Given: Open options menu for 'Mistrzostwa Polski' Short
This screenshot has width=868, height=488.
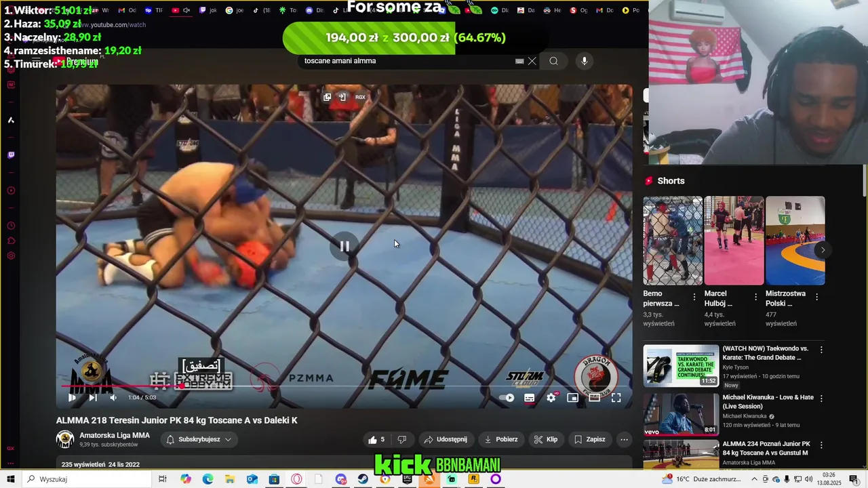Looking at the screenshot, I should [816, 297].
